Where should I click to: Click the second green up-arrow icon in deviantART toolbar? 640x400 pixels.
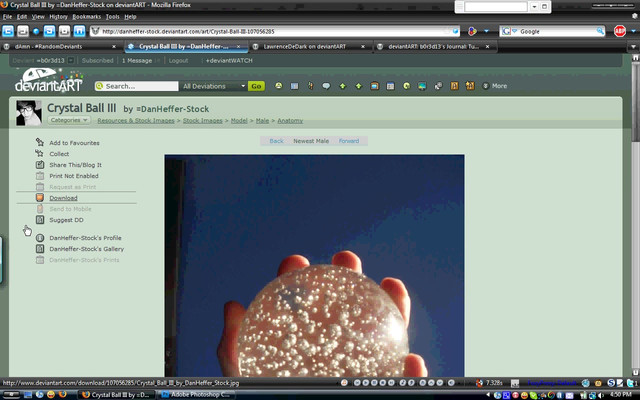click(358, 86)
